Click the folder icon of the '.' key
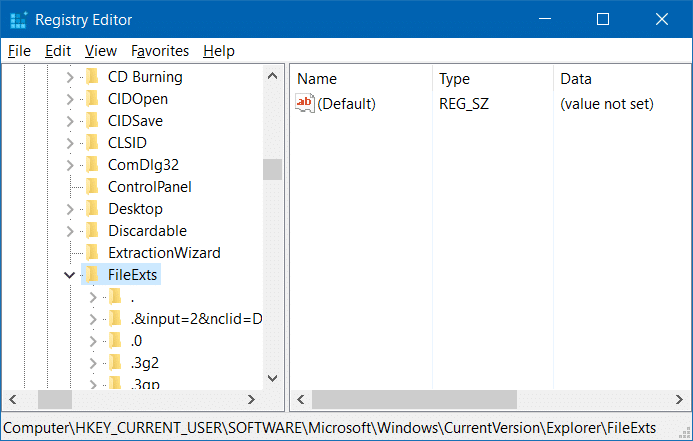Image resolution: width=693 pixels, height=441 pixels. point(115,297)
